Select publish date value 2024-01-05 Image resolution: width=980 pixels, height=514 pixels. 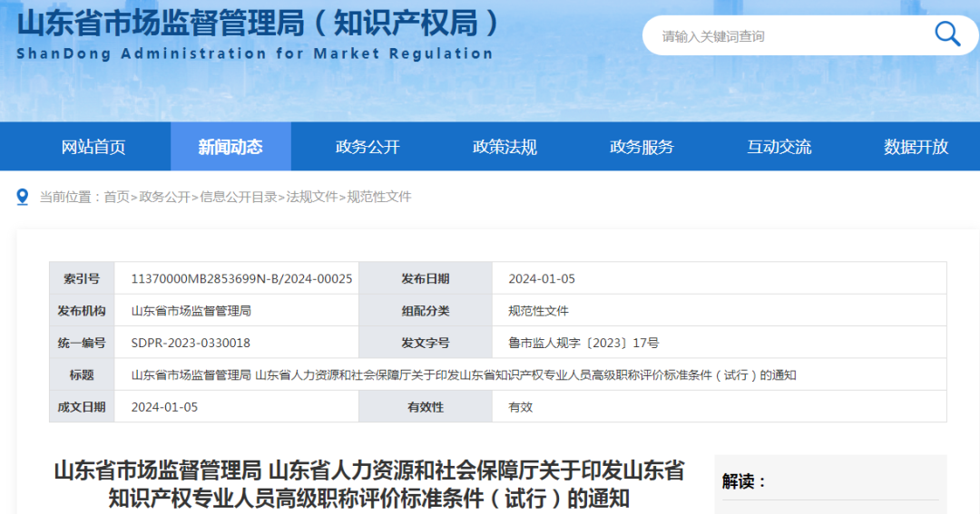click(x=541, y=278)
